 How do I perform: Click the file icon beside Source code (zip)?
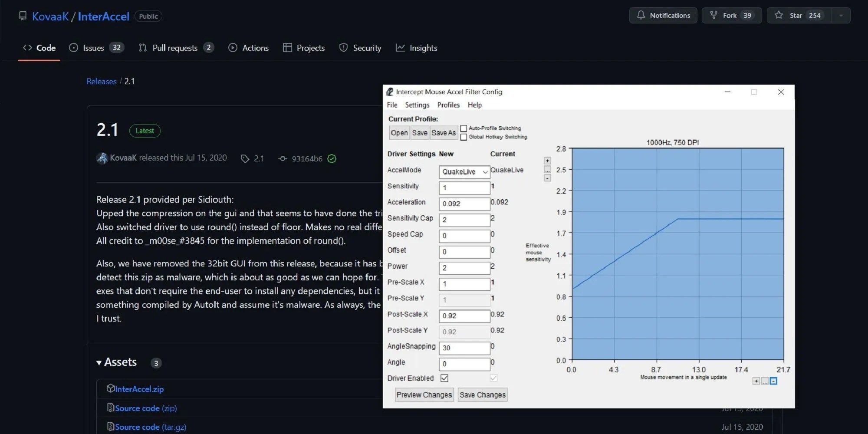[x=111, y=408]
